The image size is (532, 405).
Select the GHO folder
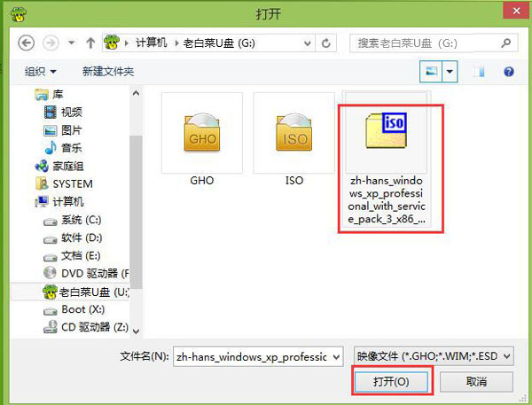pyautogui.click(x=202, y=140)
